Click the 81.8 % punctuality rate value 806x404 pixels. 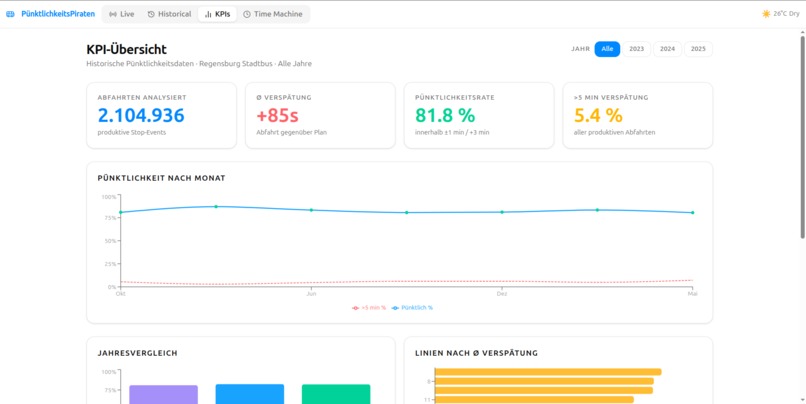[x=445, y=115]
